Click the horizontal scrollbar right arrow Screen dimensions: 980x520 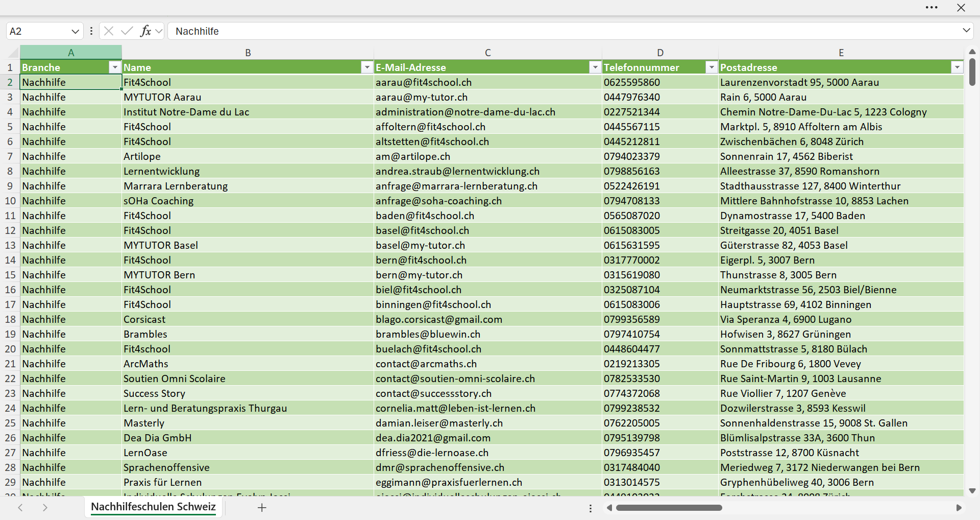click(x=959, y=508)
